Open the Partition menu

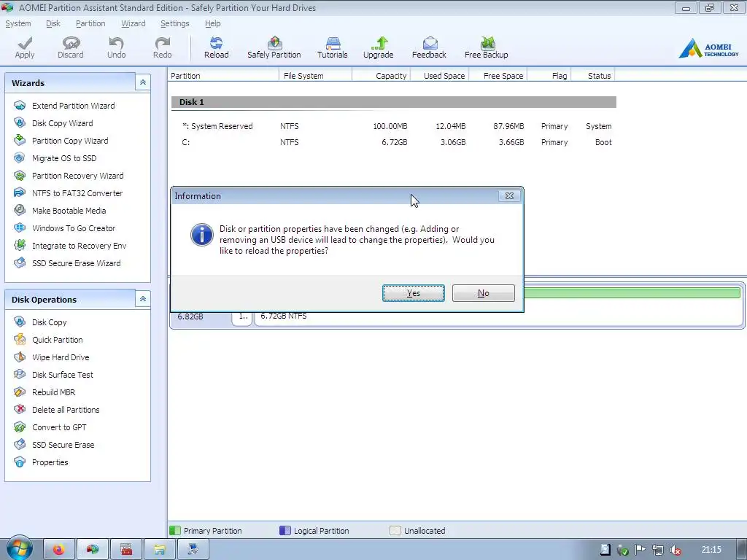tap(90, 23)
